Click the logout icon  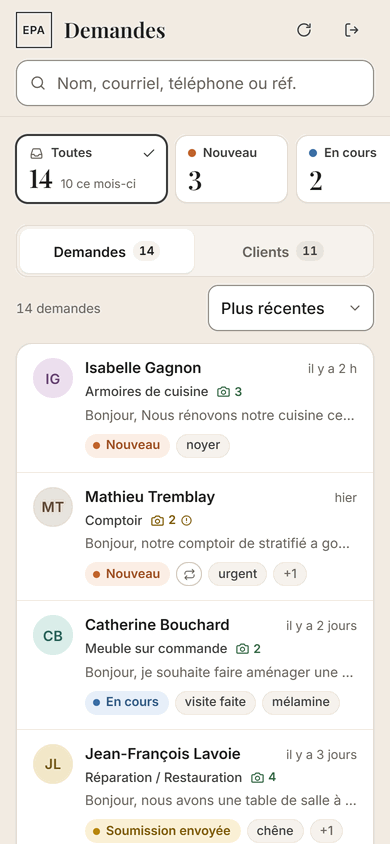351,30
